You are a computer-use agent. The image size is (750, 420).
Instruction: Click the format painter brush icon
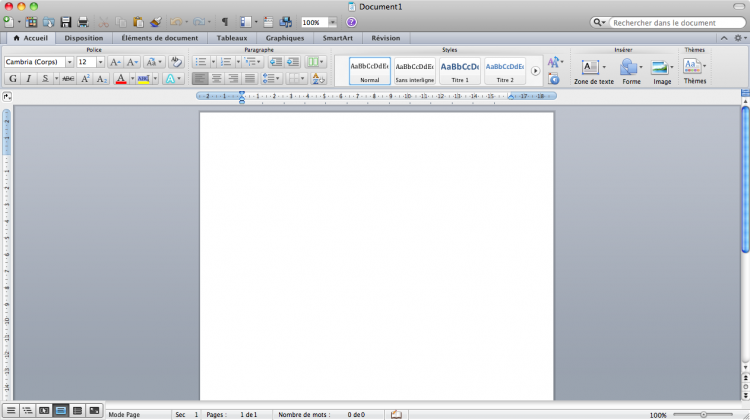154,22
